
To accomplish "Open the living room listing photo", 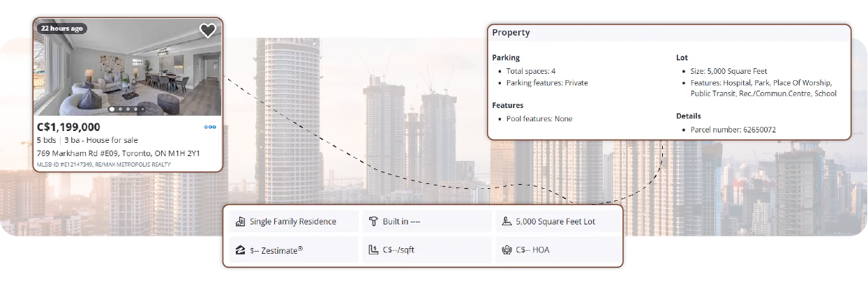I will [x=128, y=70].
